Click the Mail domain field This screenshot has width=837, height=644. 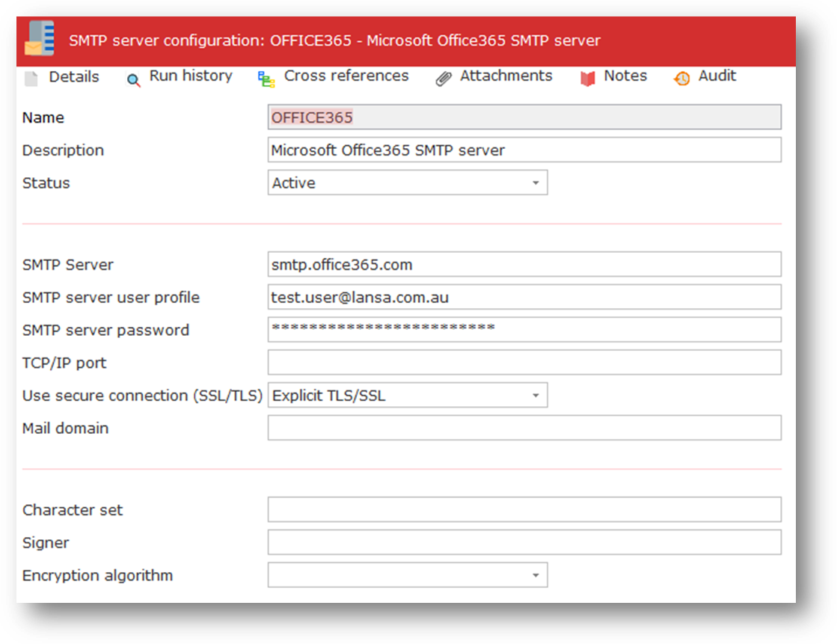(x=524, y=429)
